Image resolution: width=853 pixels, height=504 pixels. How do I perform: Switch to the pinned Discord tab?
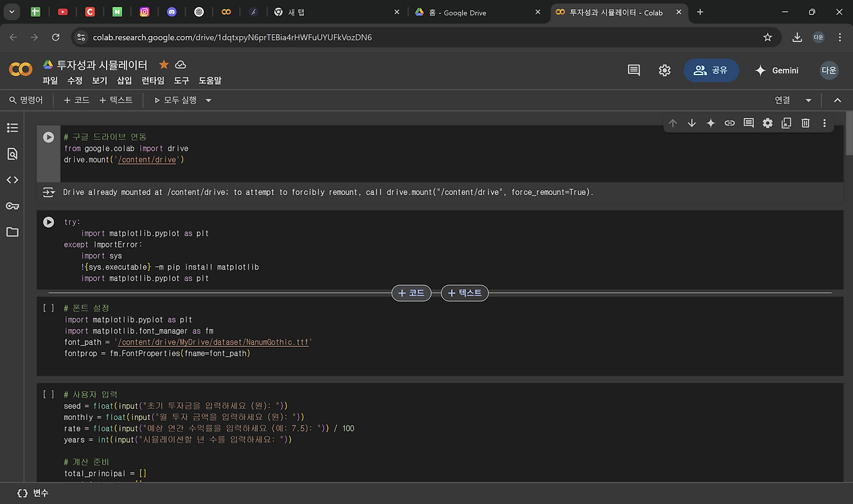click(172, 12)
